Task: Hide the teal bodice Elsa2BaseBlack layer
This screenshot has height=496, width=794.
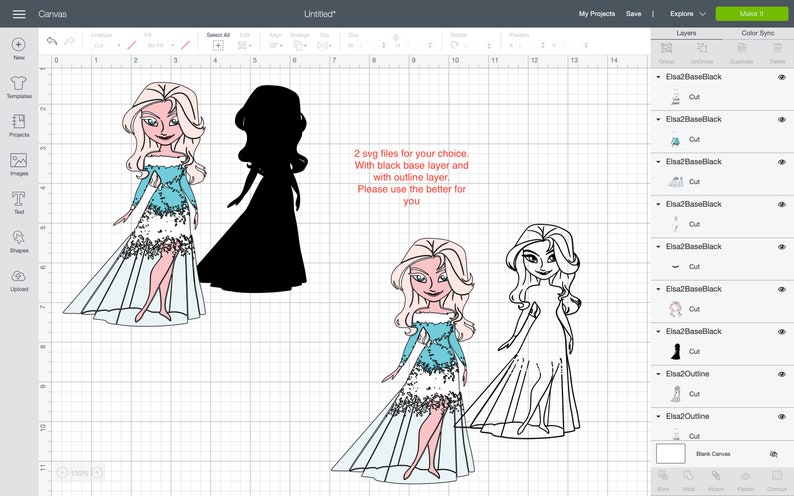Action: point(782,120)
